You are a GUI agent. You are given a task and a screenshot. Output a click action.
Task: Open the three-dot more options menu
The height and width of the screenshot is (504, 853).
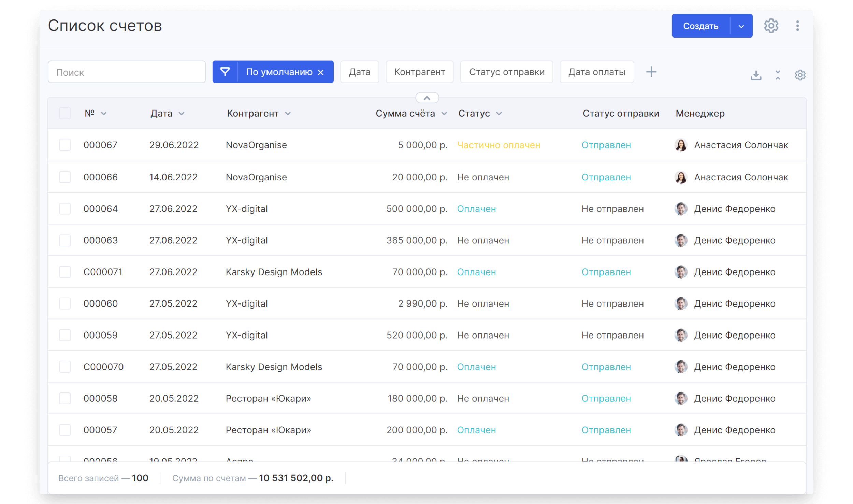[797, 26]
